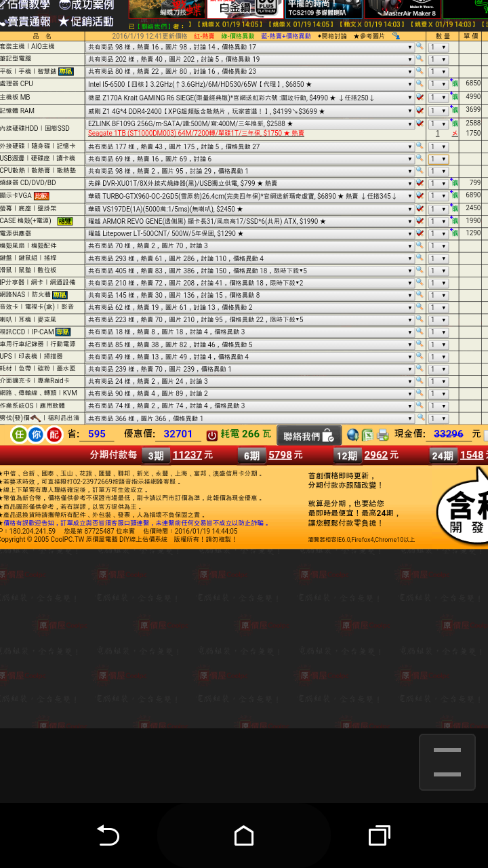Click the globe icon beside 聯絡我們
The height and width of the screenshot is (868, 488).
pyautogui.click(x=353, y=435)
